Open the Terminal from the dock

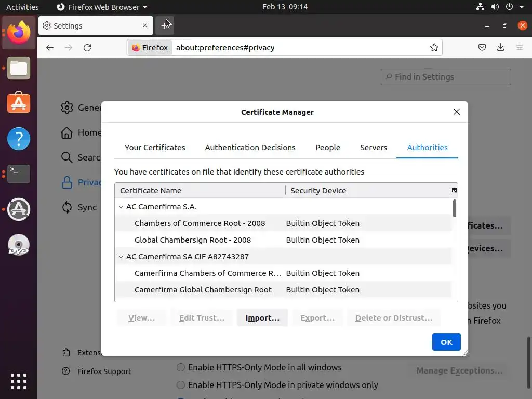point(19,174)
